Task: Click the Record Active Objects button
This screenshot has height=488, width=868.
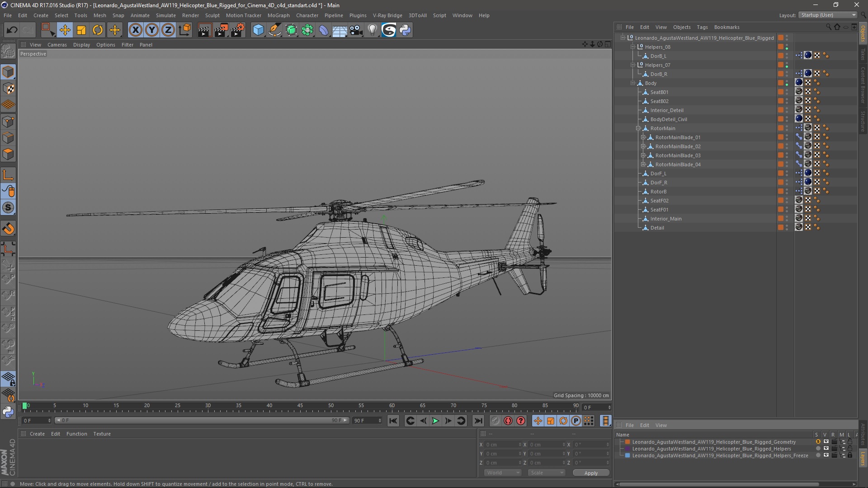Action: pos(495,421)
